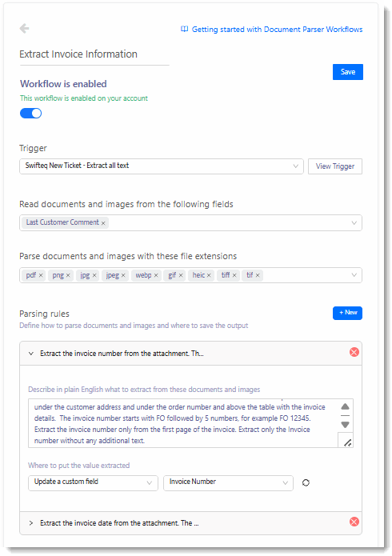
Task: Open the Update a custom field dropdown
Action: coord(93,482)
